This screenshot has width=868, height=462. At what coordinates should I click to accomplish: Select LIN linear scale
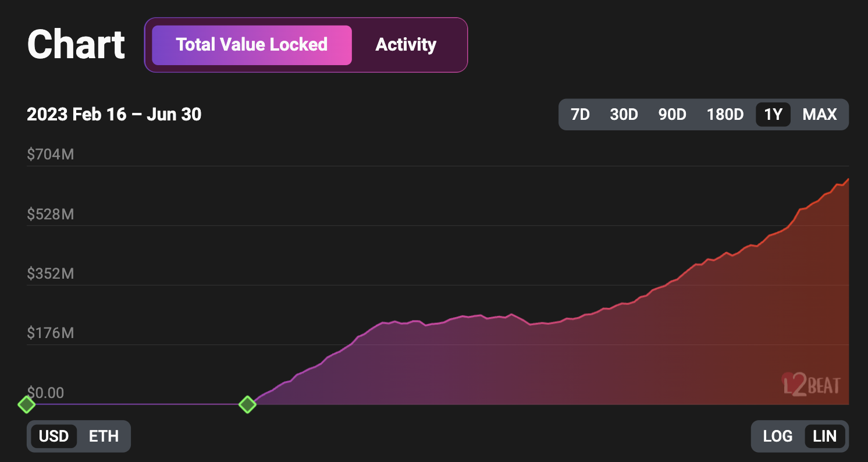(x=824, y=436)
